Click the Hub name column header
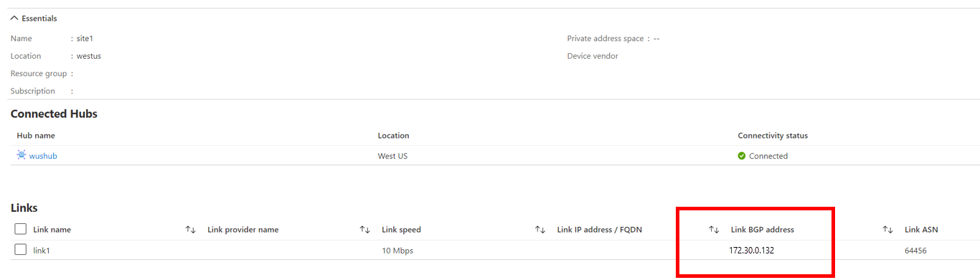 click(36, 136)
